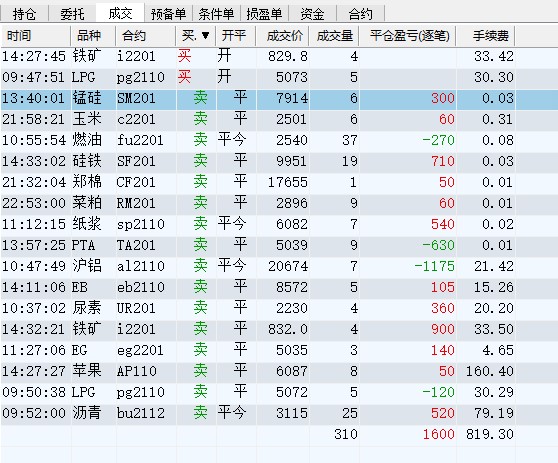This screenshot has width=558, height=463.
Task: Open the 预备单 tab
Action: [168, 14]
